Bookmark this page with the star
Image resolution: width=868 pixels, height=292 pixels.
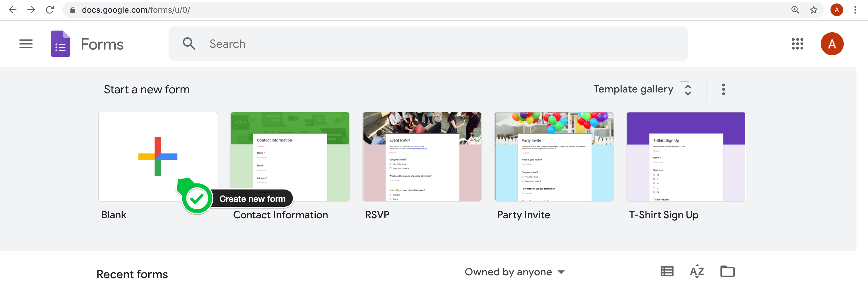click(814, 10)
